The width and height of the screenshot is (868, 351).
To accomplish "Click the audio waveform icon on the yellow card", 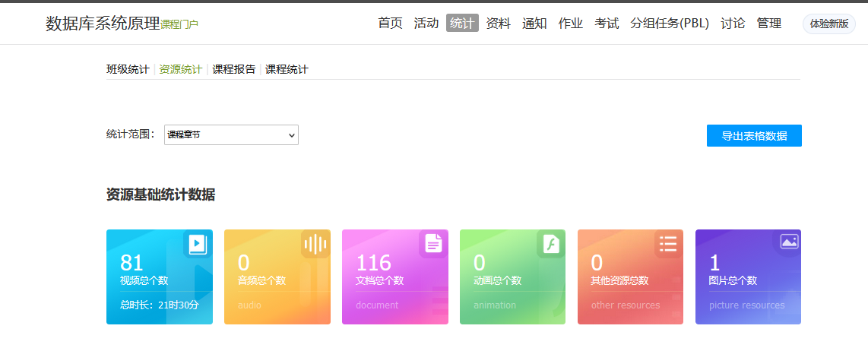I will coord(315,244).
